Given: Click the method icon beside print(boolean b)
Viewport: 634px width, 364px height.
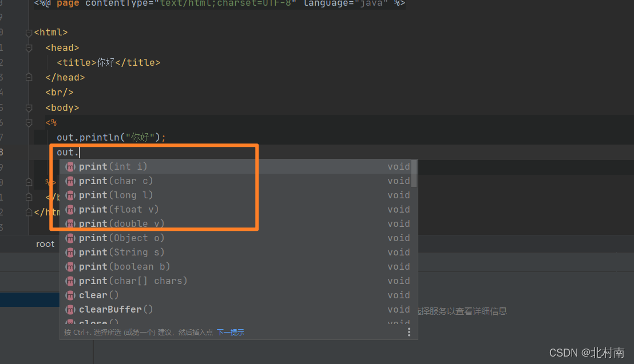Looking at the screenshot, I should click(70, 266).
